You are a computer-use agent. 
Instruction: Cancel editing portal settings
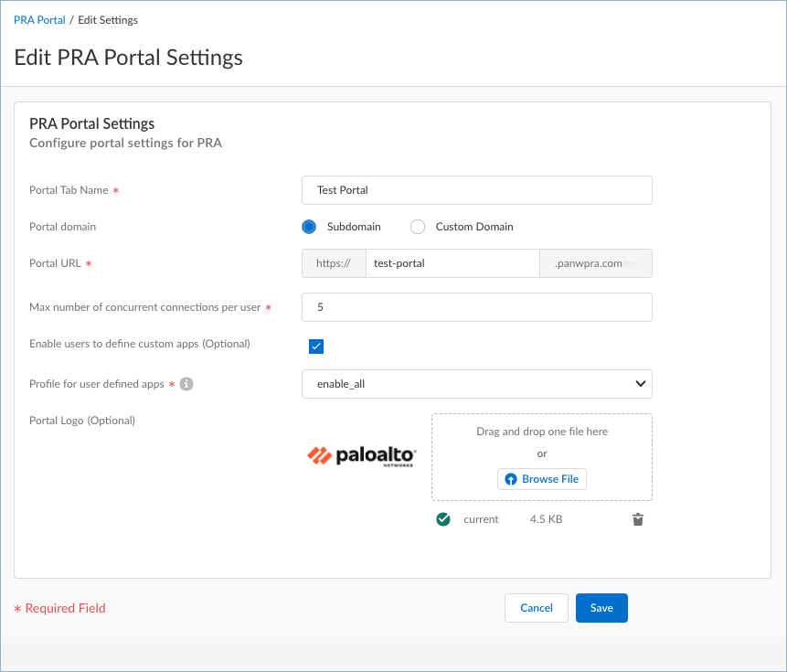tap(537, 608)
